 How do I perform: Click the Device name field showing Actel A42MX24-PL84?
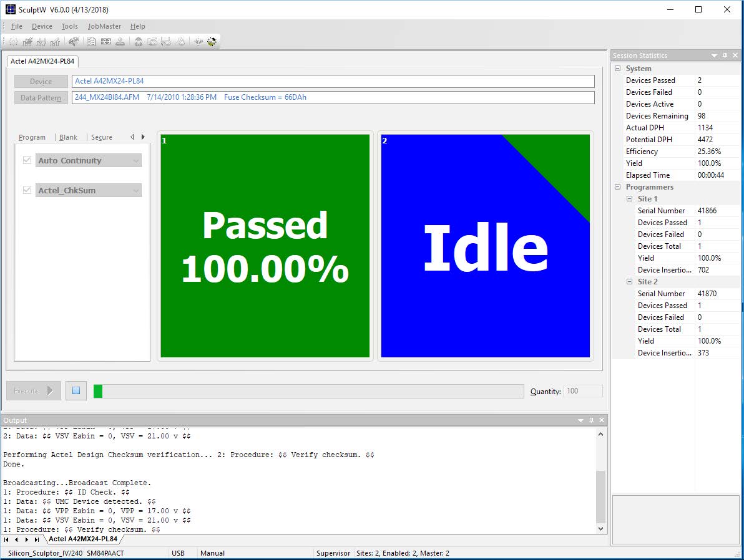point(333,81)
